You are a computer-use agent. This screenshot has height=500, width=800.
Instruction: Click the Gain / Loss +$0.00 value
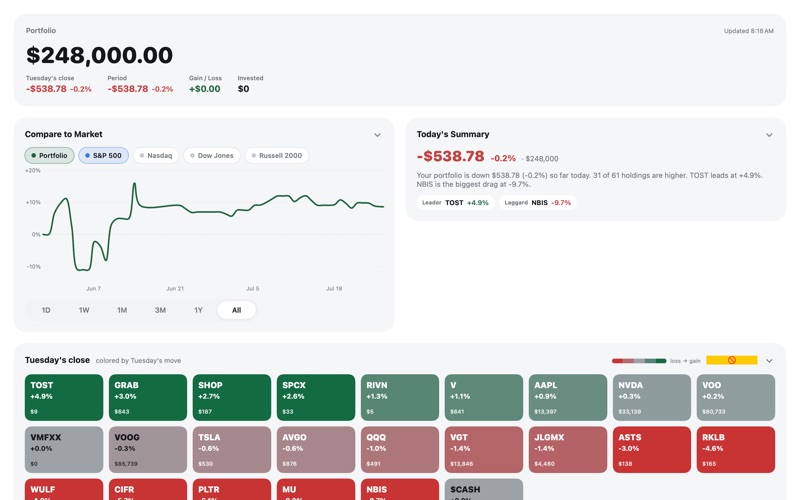(205, 89)
